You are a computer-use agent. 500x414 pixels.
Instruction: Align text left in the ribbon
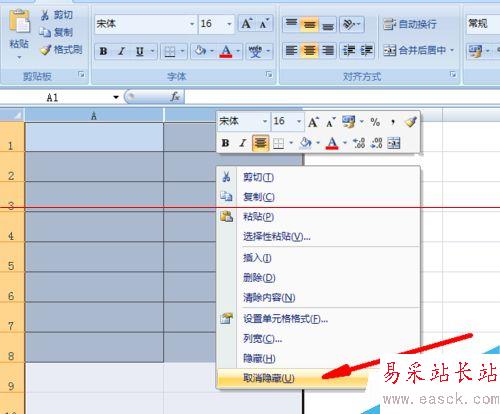[x=291, y=51]
